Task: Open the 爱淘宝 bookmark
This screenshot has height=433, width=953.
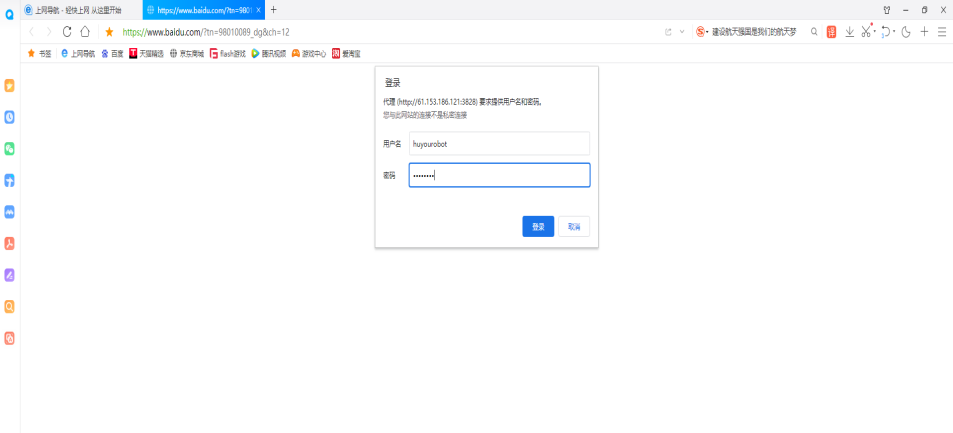Action: (346, 54)
